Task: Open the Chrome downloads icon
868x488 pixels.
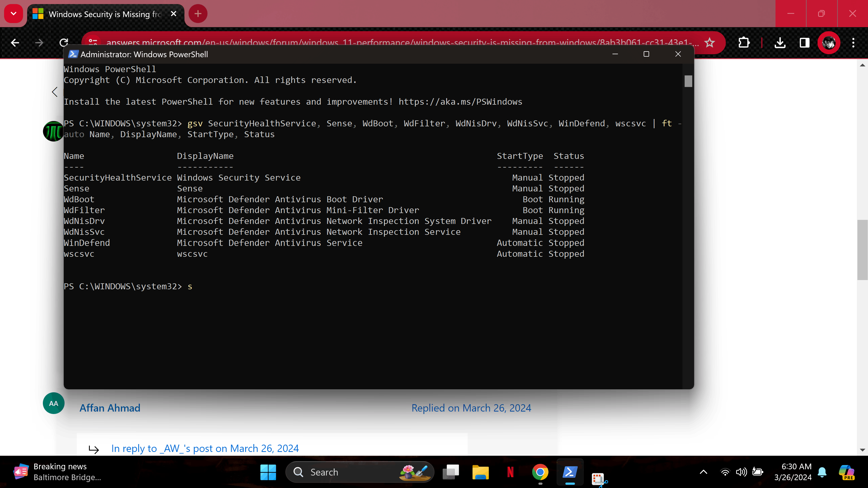Action: click(x=780, y=43)
